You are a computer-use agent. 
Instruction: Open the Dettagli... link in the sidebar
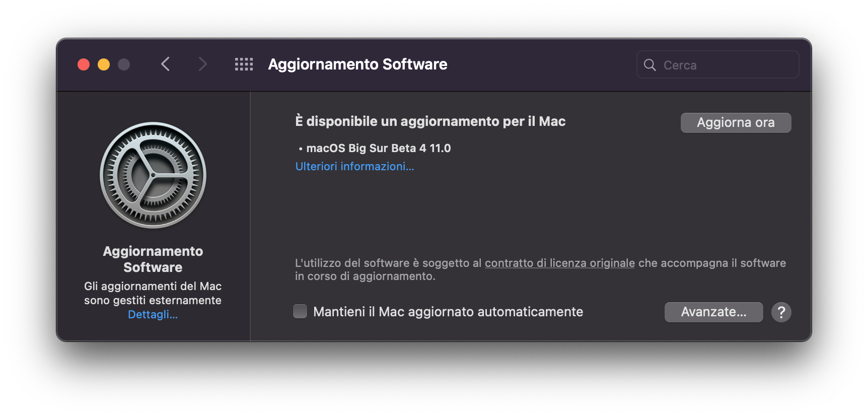point(153,314)
